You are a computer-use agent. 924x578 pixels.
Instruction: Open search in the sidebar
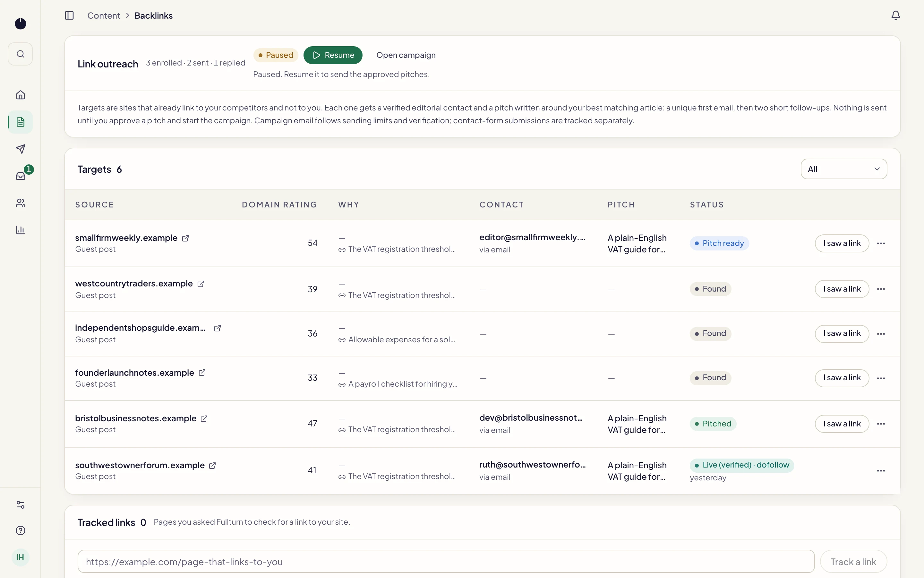coord(20,54)
